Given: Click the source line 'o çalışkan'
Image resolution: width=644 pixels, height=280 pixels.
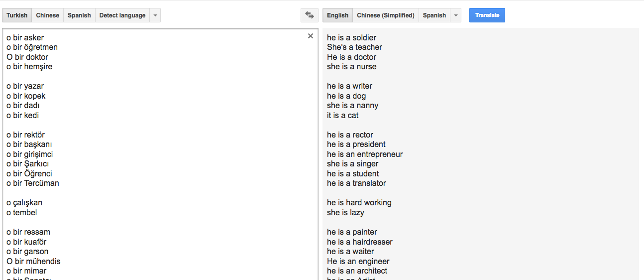Looking at the screenshot, I should pyautogui.click(x=24, y=203).
